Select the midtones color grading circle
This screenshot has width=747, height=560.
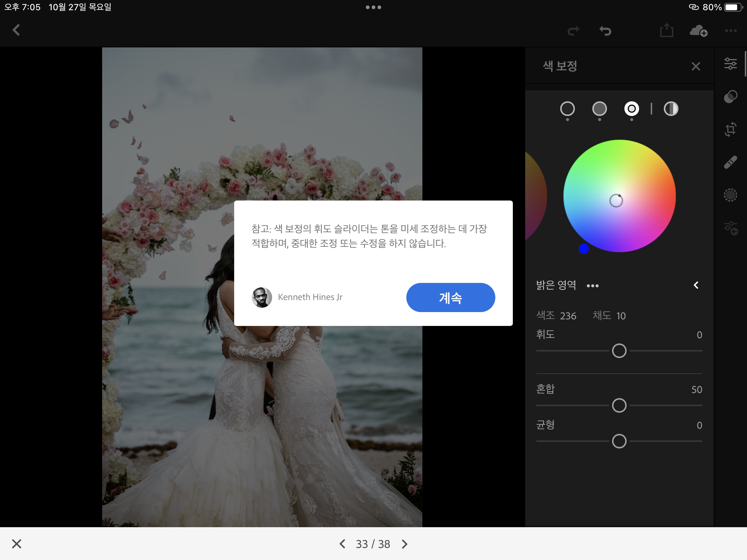pyautogui.click(x=599, y=109)
